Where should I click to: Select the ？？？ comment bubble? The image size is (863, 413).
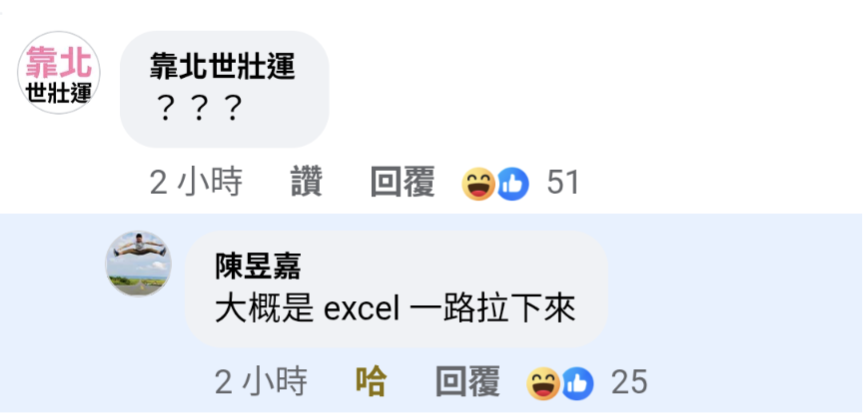225,89
